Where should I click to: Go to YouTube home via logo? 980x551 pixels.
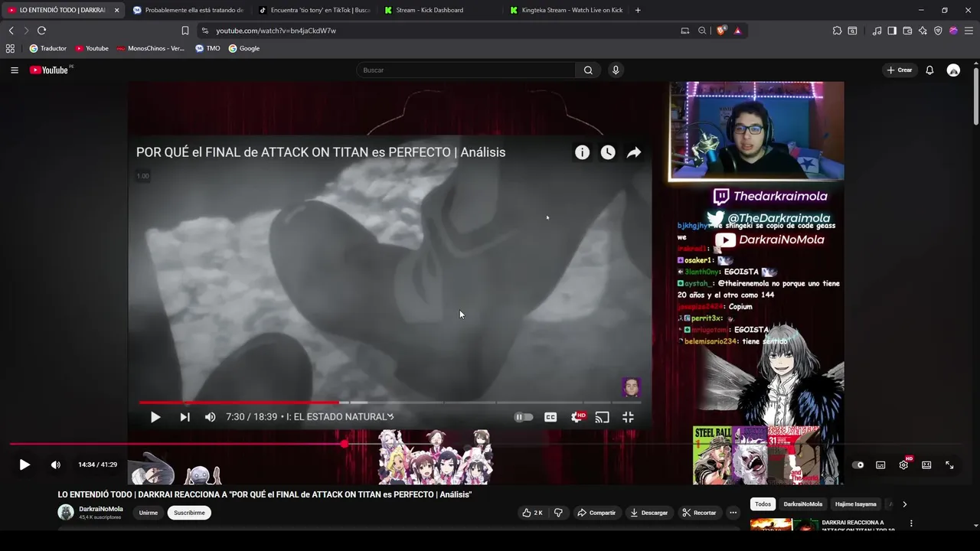(x=51, y=70)
